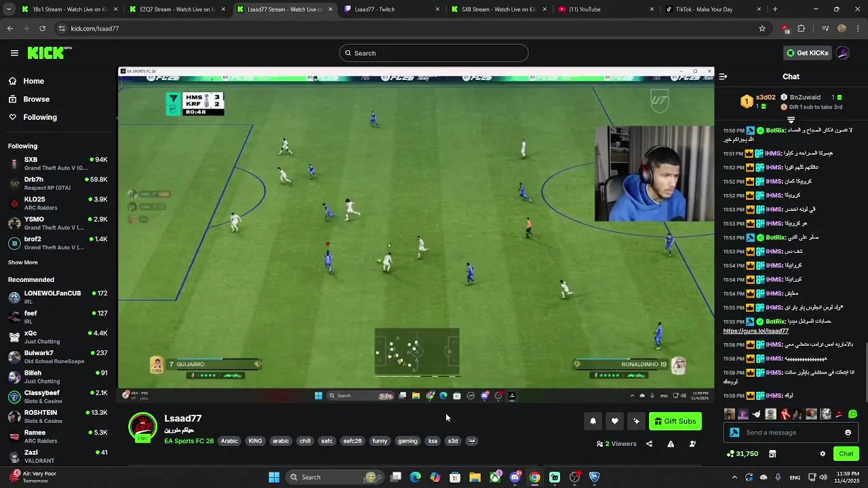This screenshot has width=868, height=488.
Task: Open the Windows Start menu
Action: pyautogui.click(x=274, y=477)
